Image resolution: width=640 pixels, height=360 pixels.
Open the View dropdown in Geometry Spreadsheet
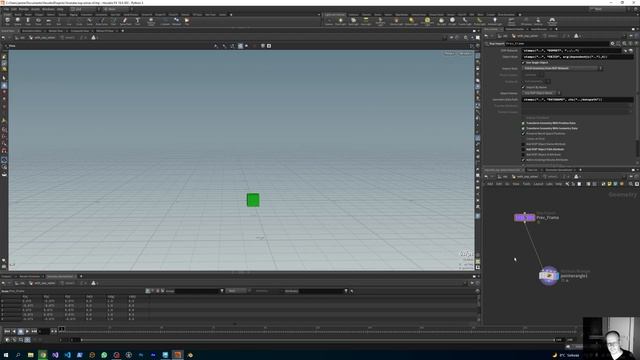pyautogui.click(x=237, y=291)
